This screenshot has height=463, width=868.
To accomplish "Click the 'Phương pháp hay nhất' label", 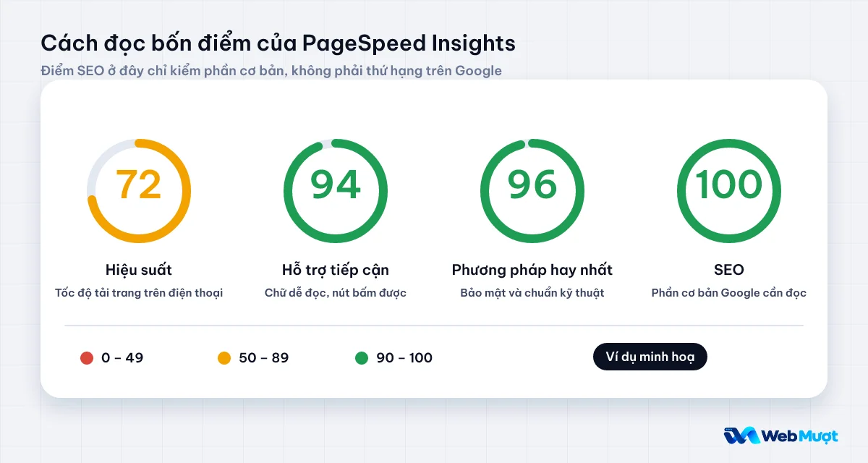I will [532, 270].
